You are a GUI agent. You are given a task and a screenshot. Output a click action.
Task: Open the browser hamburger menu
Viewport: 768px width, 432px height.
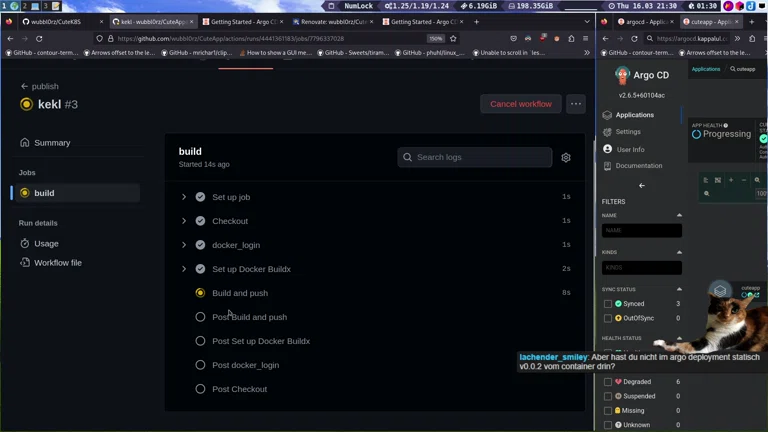point(585,38)
